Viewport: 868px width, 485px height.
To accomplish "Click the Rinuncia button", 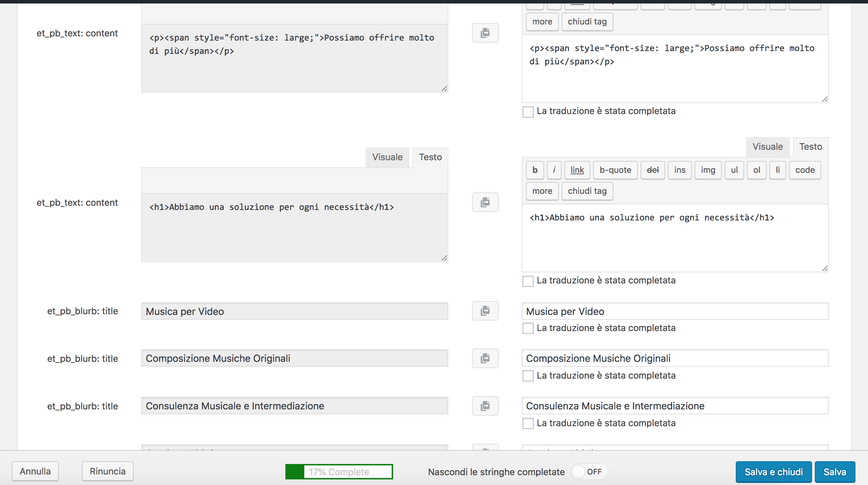I will 107,471.
